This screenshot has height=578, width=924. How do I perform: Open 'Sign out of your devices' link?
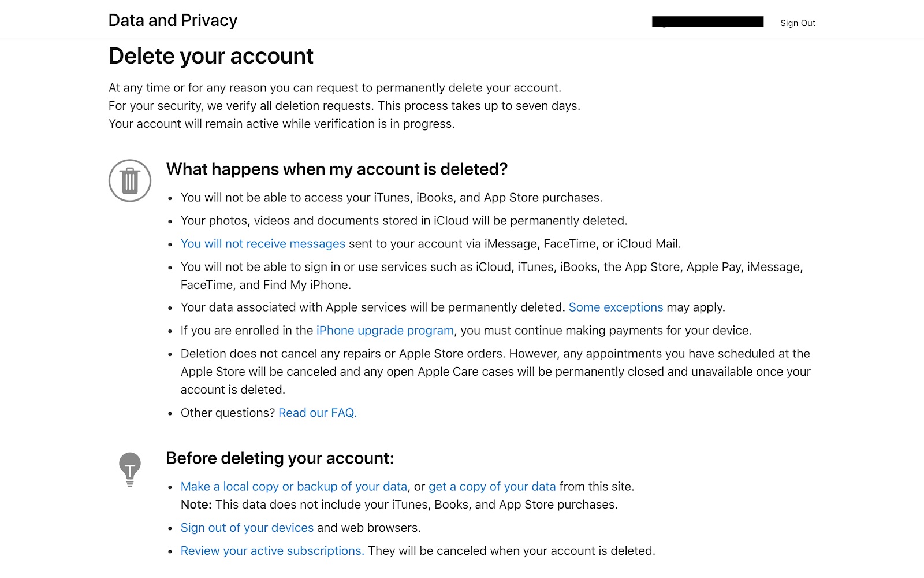247,528
